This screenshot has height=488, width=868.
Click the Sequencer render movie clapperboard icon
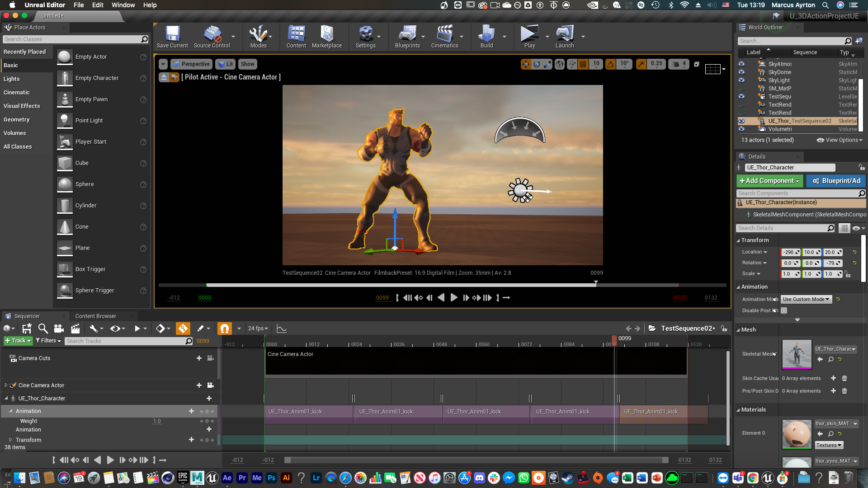pos(75,328)
